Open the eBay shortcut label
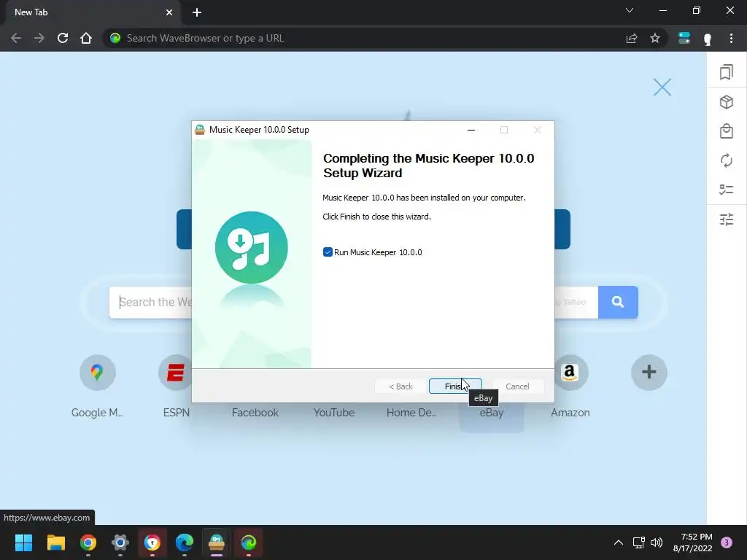The height and width of the screenshot is (560, 747). pyautogui.click(x=491, y=413)
